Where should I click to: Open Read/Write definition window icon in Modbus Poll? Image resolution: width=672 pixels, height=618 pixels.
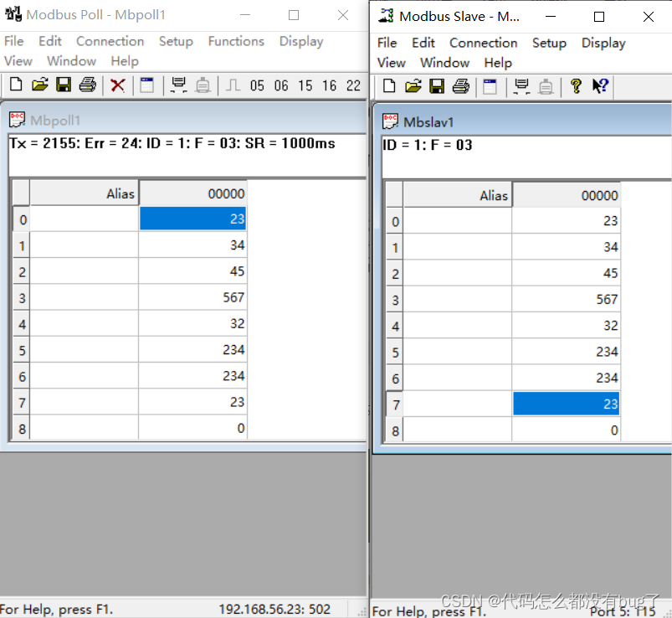pos(147,85)
